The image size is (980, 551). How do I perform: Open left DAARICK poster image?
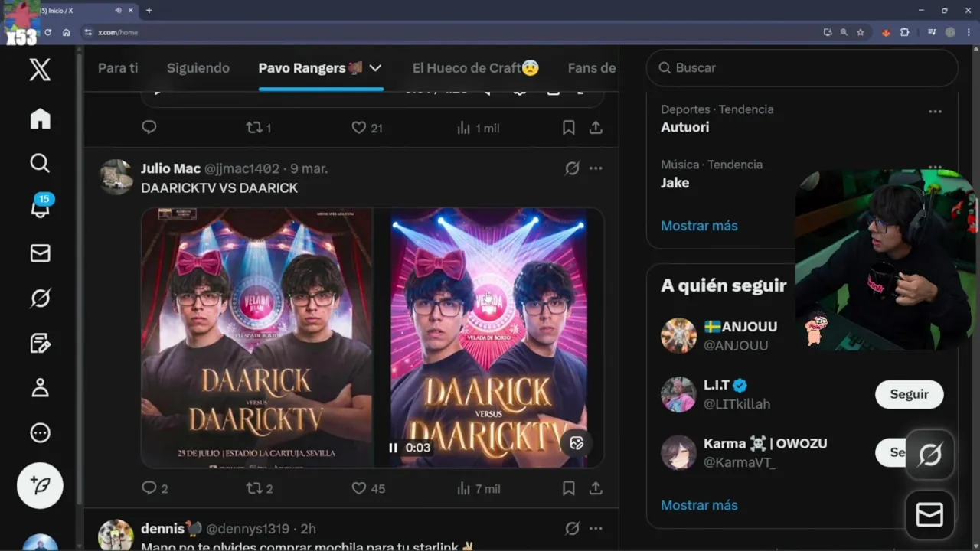(256, 337)
